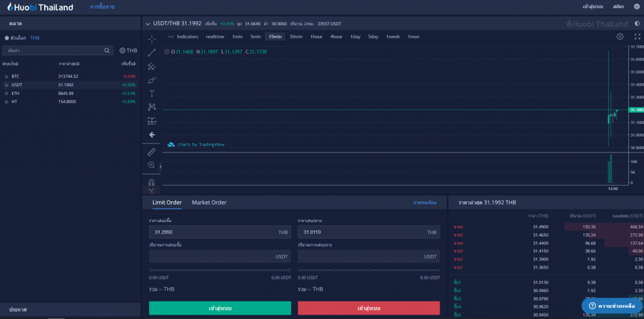Select the brush drawing tool
The image size is (644, 319).
click(x=152, y=80)
